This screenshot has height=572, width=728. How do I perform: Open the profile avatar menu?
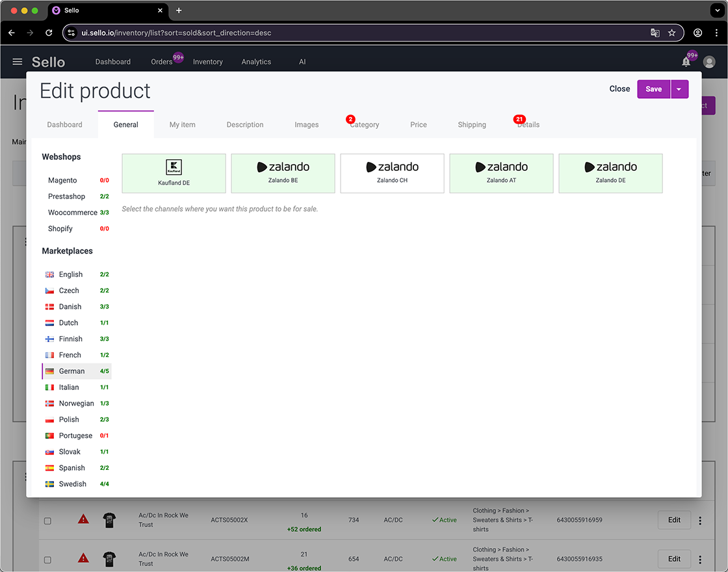click(x=708, y=62)
